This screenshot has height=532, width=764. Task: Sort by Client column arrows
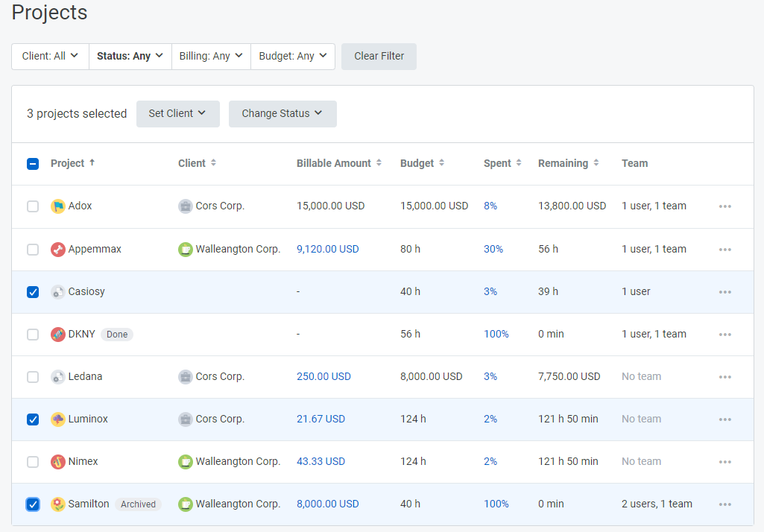click(213, 162)
